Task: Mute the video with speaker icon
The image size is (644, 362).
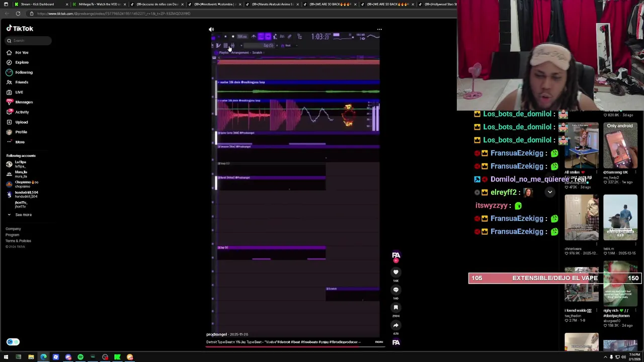Action: coord(211,29)
